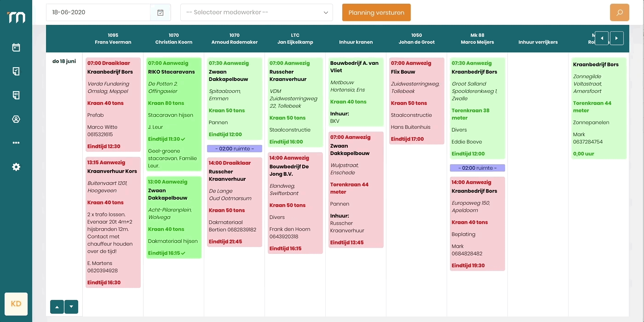Open the document list icon in sidebar
Image resolution: width=644 pixels, height=322 pixels.
(x=16, y=95)
